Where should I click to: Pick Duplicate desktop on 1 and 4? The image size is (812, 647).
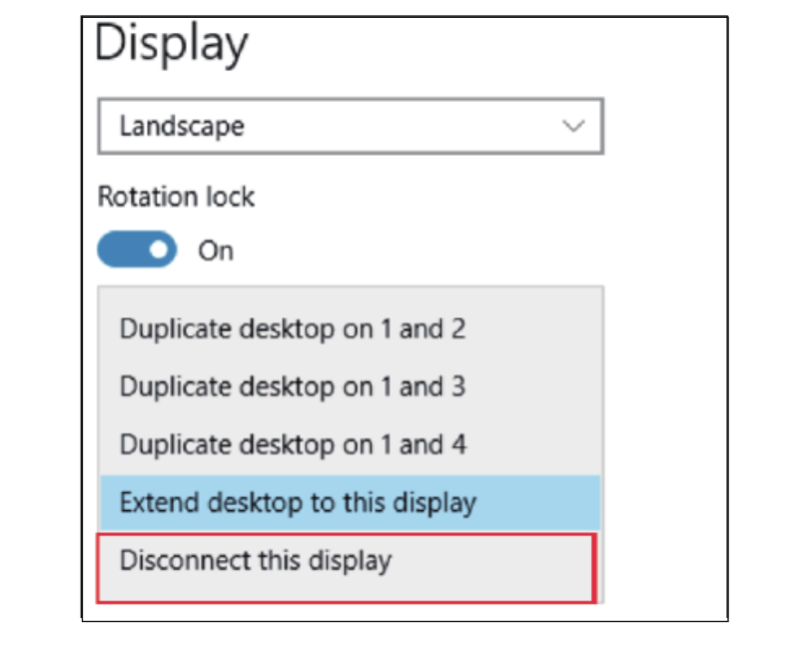292,443
